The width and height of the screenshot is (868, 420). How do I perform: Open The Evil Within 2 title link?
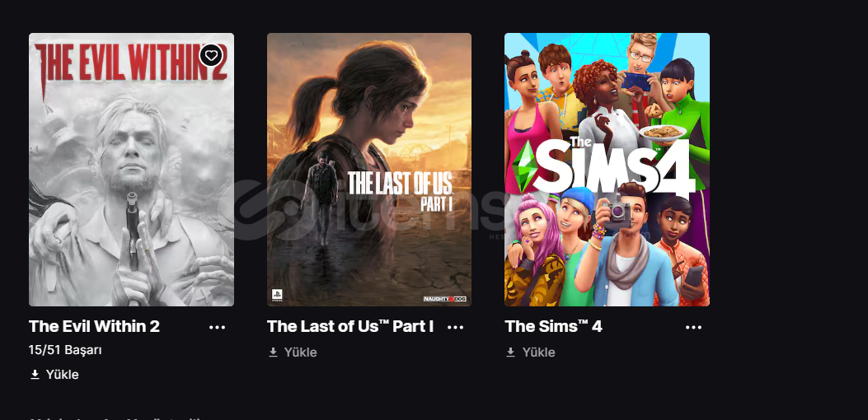pyautogui.click(x=94, y=326)
